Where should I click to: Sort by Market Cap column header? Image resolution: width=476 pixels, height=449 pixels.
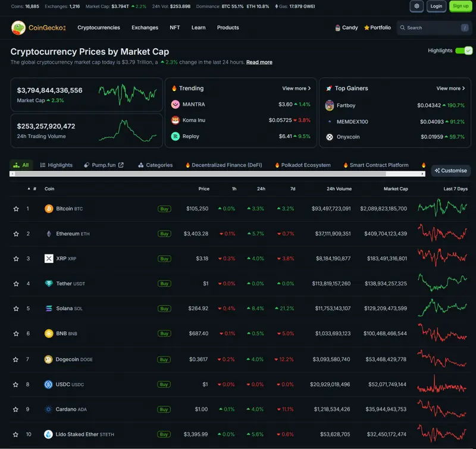396,189
